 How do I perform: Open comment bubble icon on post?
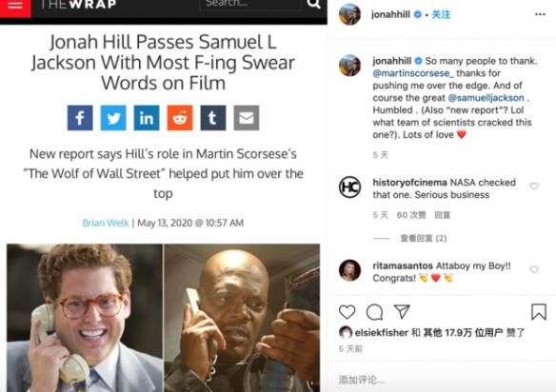pos(374,312)
